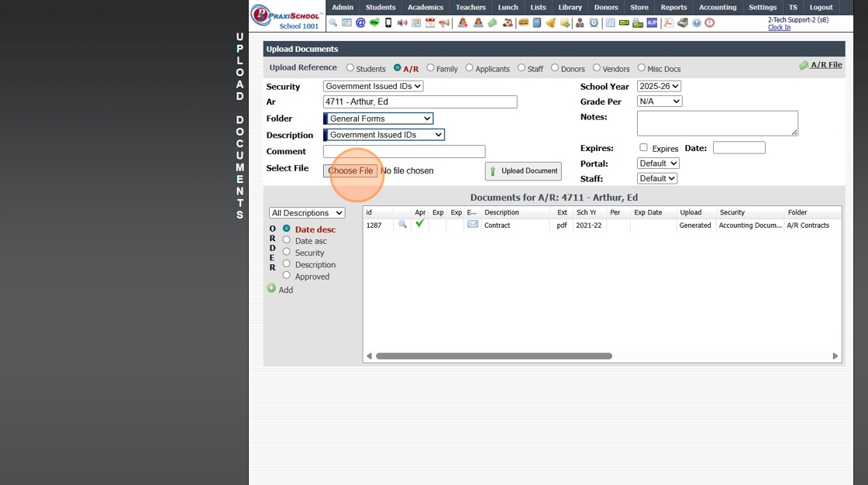This screenshot has width=868, height=485.
Task: Expand the Folder dropdown showing General Forms
Action: tap(379, 119)
